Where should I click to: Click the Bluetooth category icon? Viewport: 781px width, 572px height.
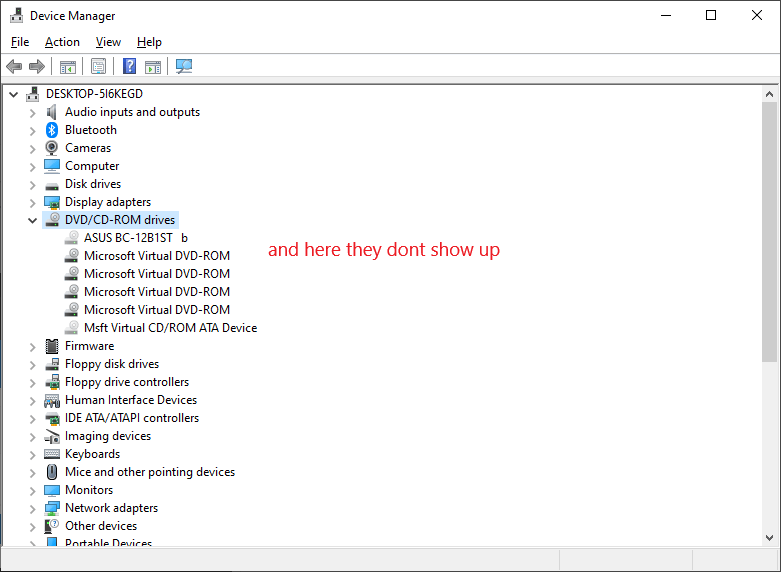click(x=52, y=130)
